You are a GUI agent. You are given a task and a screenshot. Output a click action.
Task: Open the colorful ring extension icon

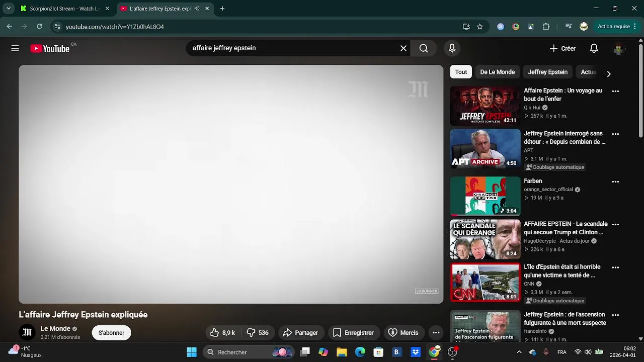click(516, 27)
